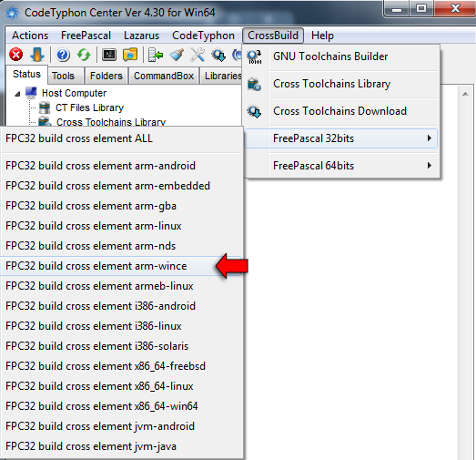Open help via the question mark icon

[63, 55]
